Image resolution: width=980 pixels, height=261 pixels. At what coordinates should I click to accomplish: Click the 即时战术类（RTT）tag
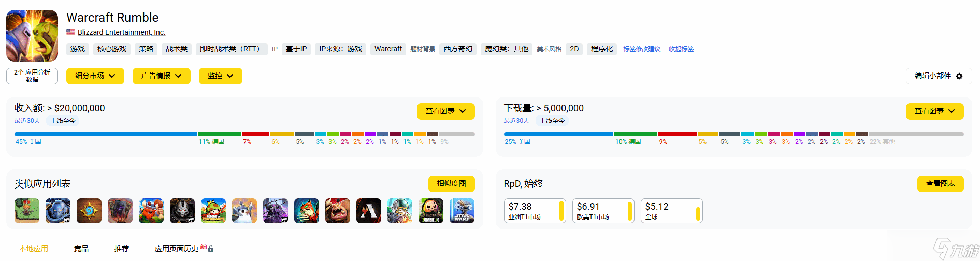[x=232, y=49]
